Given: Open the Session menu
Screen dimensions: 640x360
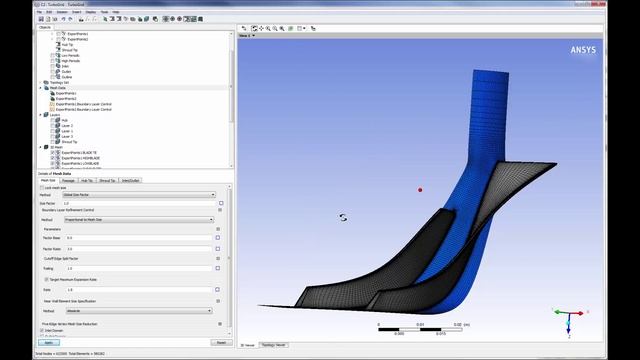Looking at the screenshot, I should 62,12.
